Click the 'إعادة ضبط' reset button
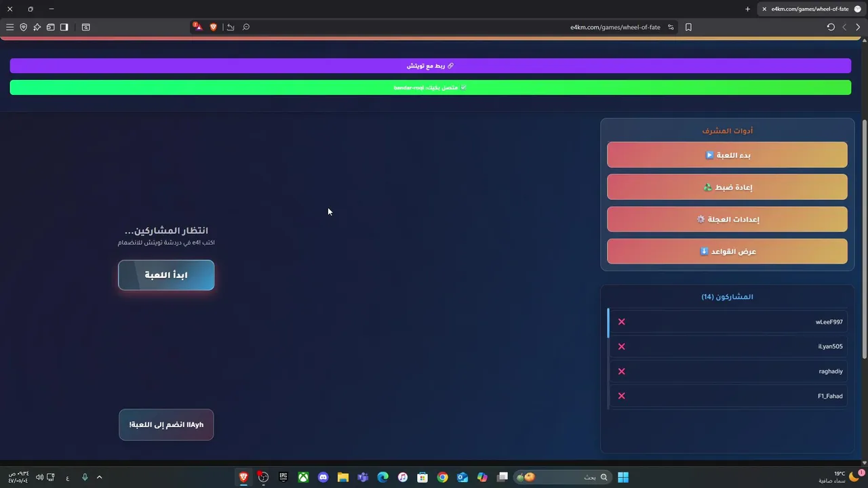 click(727, 187)
